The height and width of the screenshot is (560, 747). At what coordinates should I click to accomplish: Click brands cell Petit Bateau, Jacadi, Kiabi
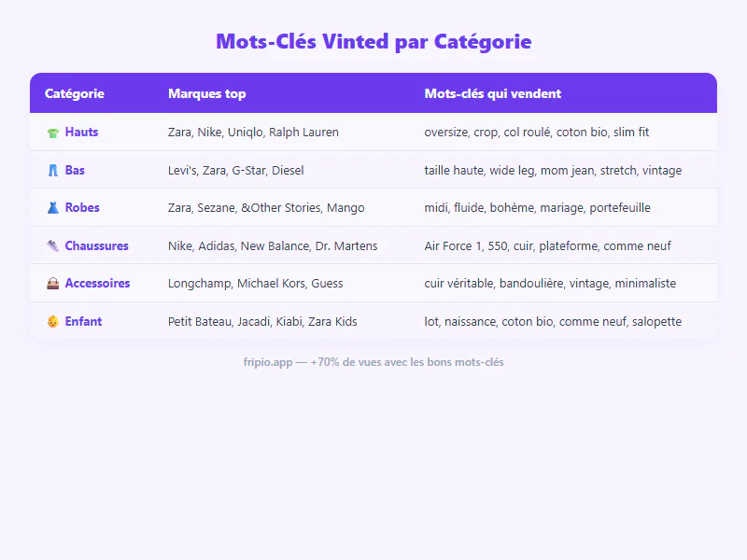point(262,321)
